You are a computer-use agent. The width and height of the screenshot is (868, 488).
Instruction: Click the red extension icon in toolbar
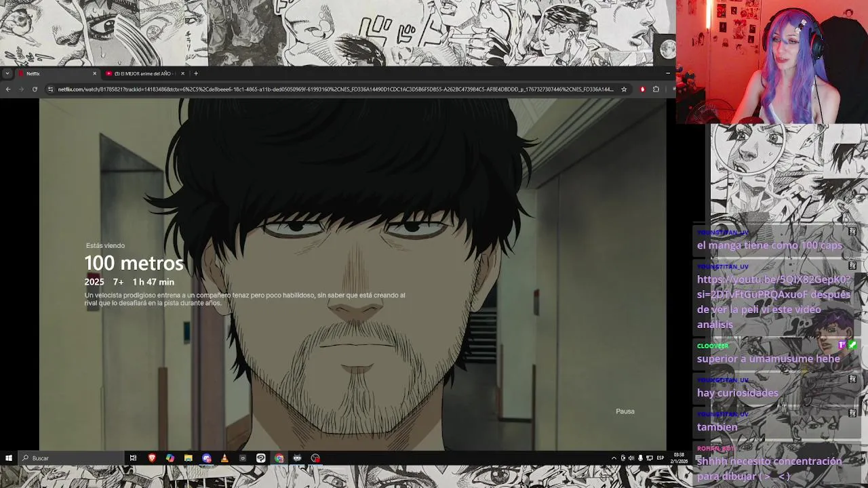coord(642,89)
